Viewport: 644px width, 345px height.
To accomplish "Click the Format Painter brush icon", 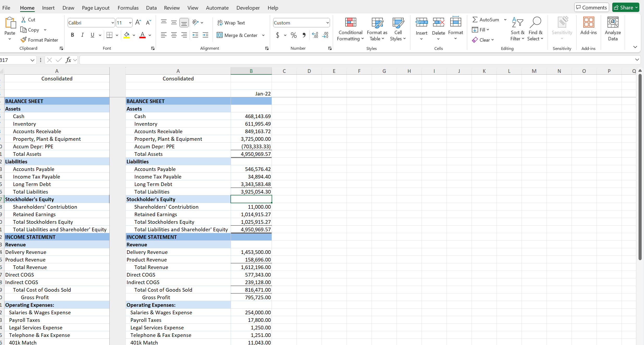I will click(23, 40).
